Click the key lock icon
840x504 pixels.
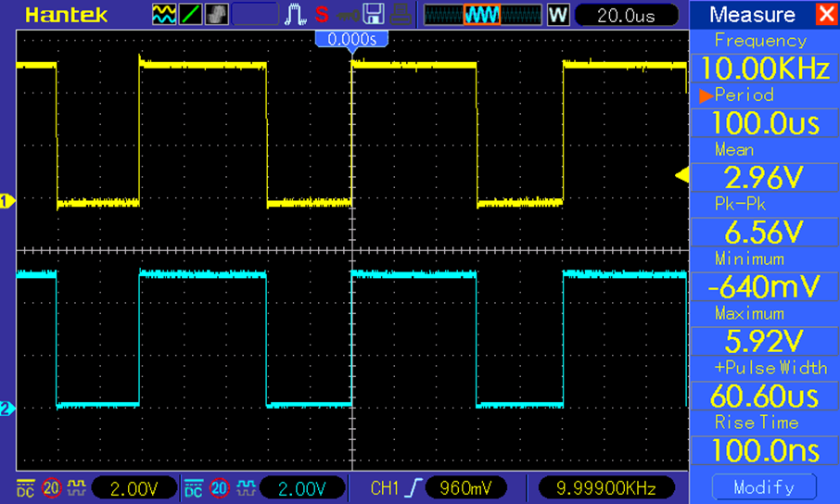(348, 16)
